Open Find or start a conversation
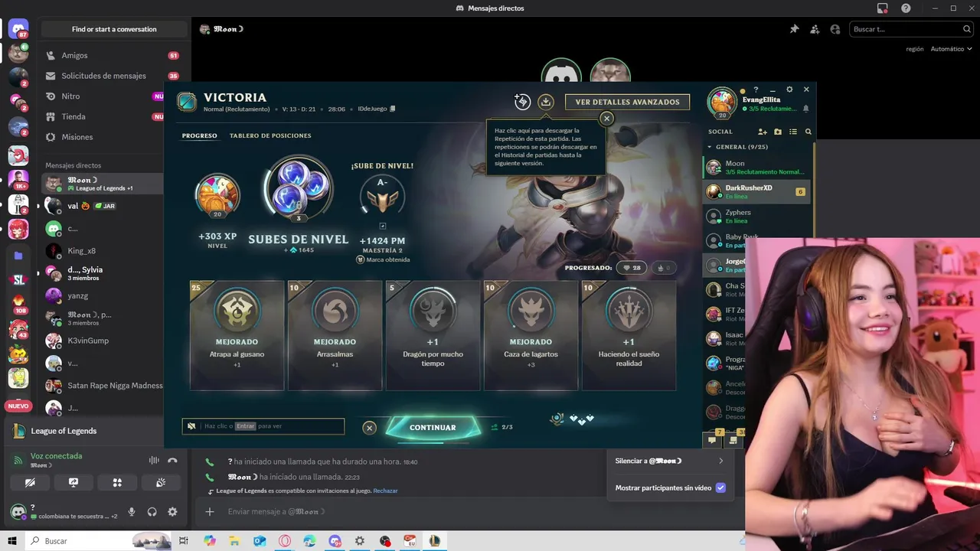 pyautogui.click(x=114, y=29)
